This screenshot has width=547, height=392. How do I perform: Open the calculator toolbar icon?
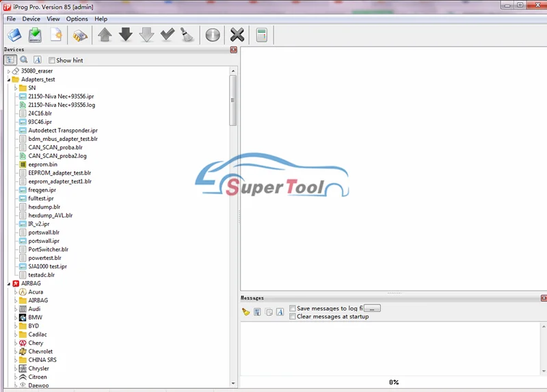[262, 35]
